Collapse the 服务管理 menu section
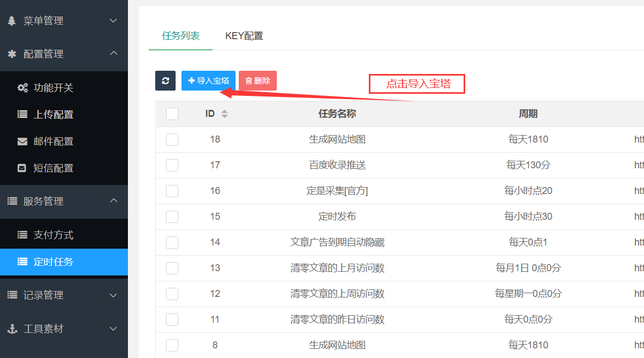 coord(113,202)
